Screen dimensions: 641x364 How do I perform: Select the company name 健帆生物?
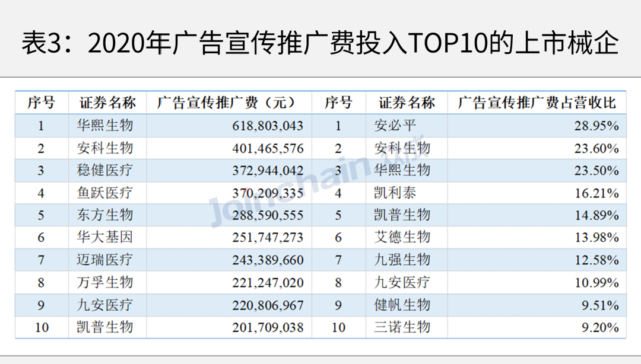[x=402, y=305]
